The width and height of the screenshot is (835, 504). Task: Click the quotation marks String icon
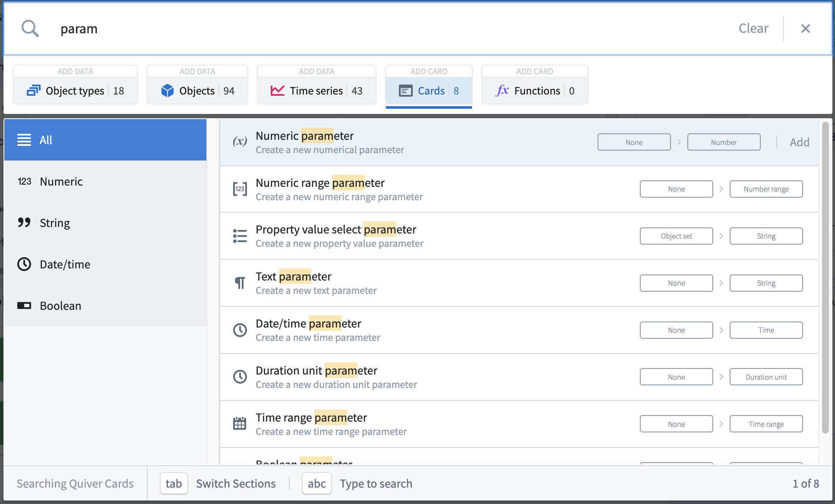[24, 223]
